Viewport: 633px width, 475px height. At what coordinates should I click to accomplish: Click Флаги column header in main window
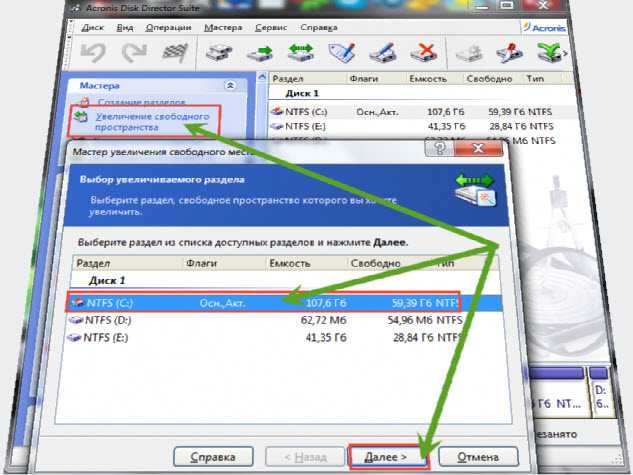pos(364,79)
